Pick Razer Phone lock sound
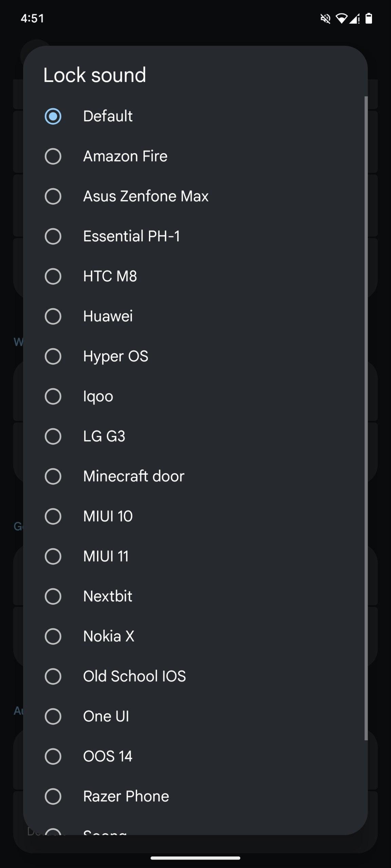 pos(53,796)
